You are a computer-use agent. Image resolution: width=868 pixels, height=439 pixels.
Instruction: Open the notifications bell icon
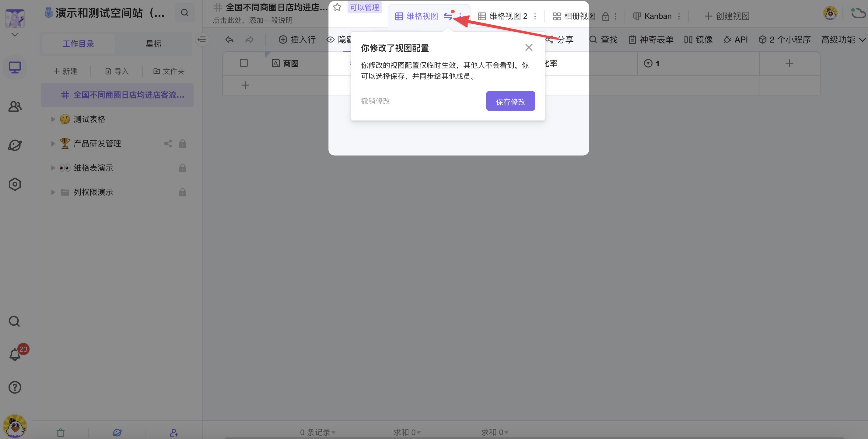(15, 354)
